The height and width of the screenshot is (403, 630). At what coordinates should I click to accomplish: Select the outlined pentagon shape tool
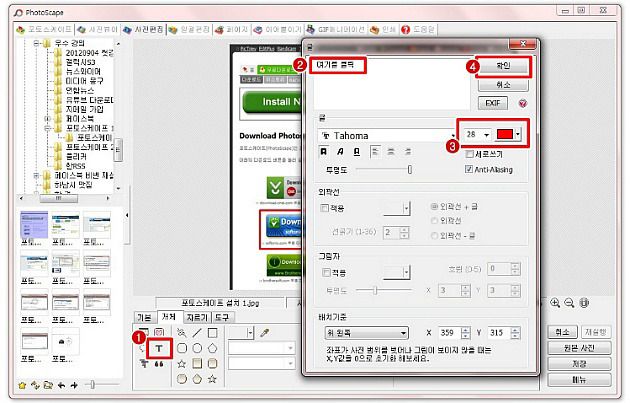pos(213,348)
